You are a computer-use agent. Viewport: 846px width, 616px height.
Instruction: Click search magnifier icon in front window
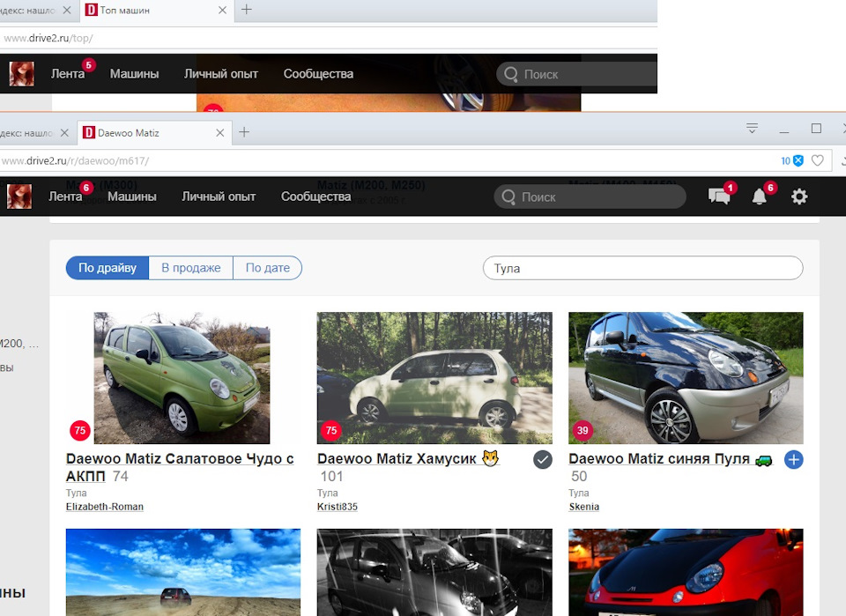click(x=508, y=197)
